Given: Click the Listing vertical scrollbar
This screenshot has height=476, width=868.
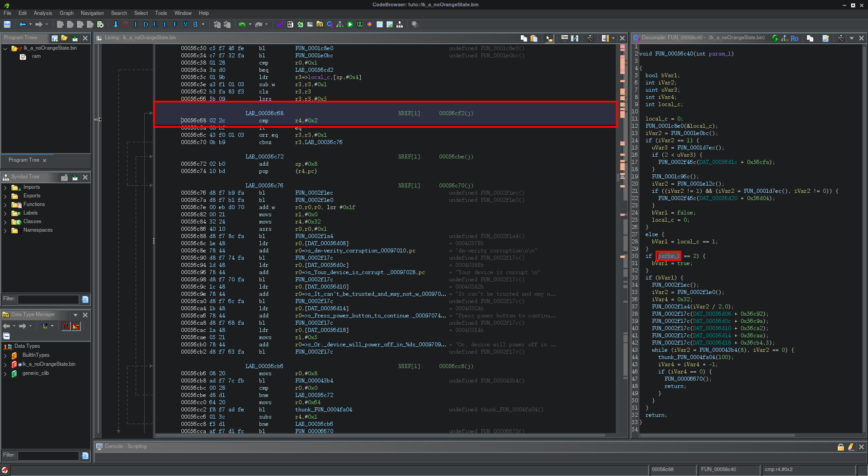Looking at the screenshot, I should 618,177.
